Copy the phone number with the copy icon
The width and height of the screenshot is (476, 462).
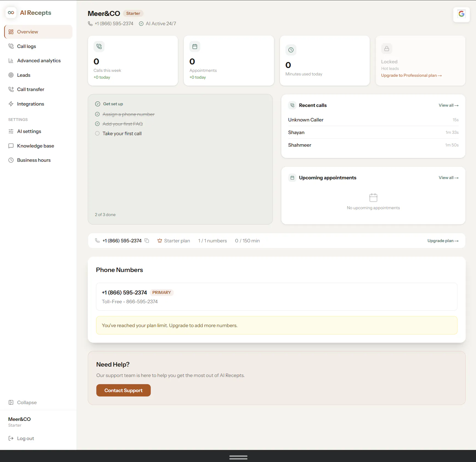coord(147,240)
